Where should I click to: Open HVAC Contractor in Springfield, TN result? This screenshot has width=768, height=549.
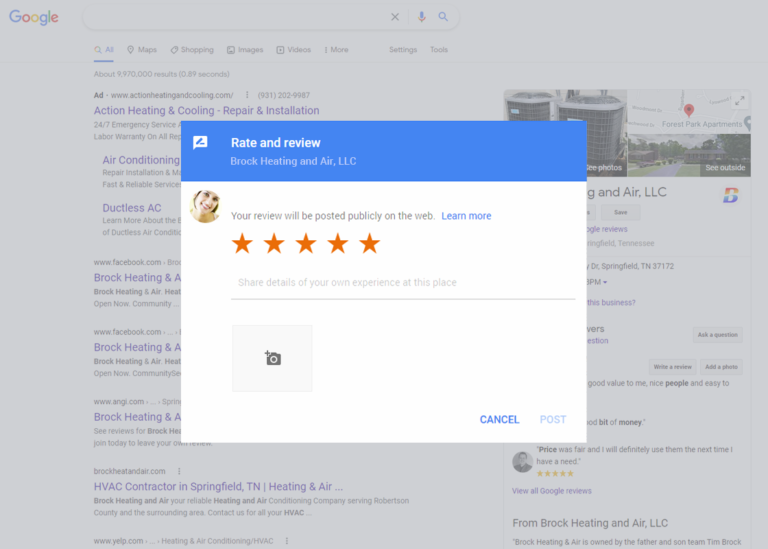pyautogui.click(x=218, y=487)
